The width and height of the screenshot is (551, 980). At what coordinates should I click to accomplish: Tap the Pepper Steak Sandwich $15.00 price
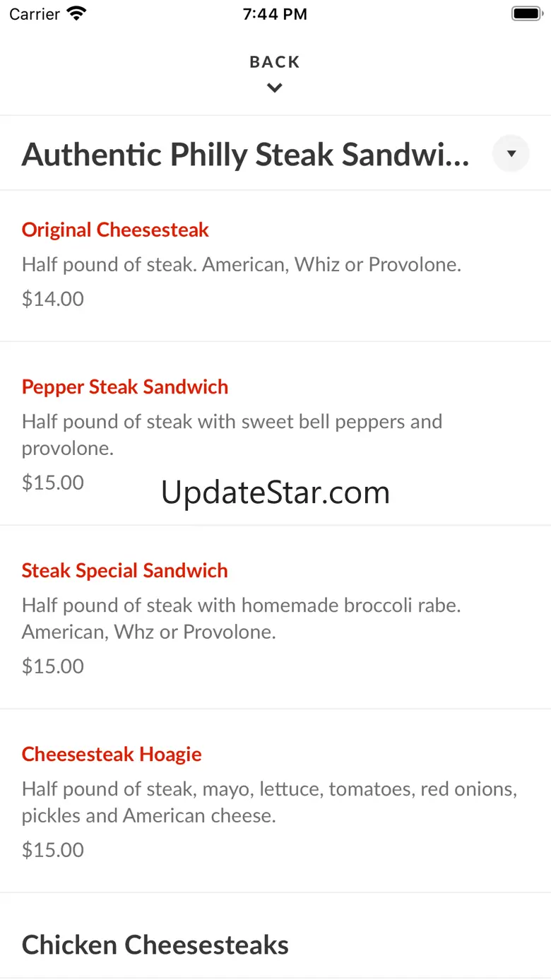[53, 483]
